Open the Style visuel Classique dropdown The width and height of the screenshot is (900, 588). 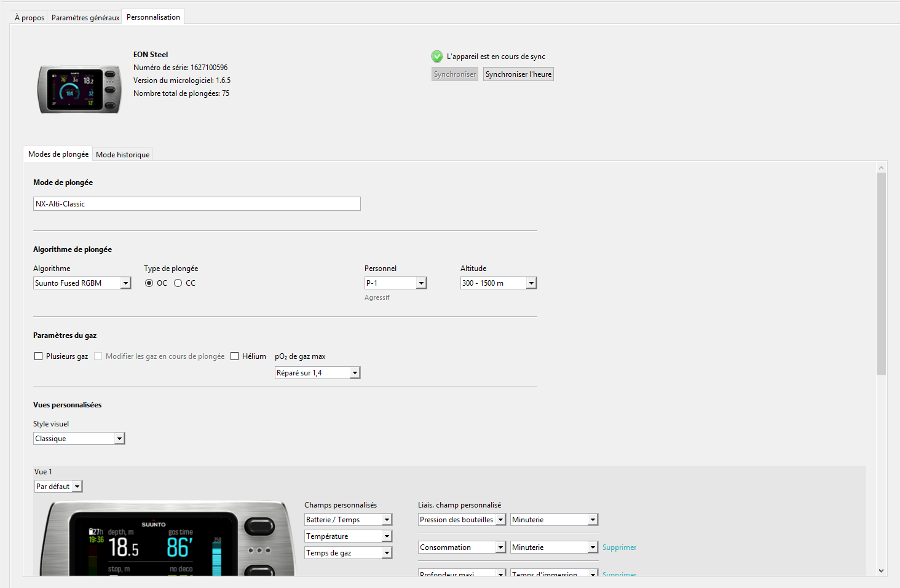click(x=79, y=439)
